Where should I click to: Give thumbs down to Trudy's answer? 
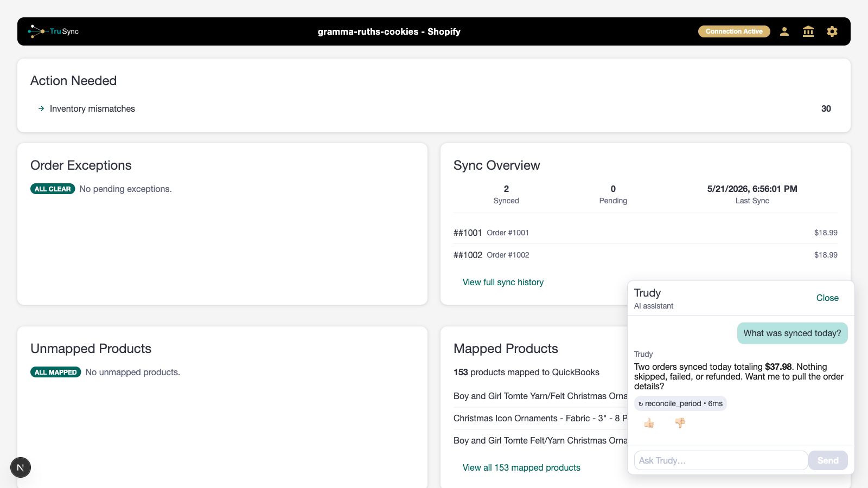[680, 423]
